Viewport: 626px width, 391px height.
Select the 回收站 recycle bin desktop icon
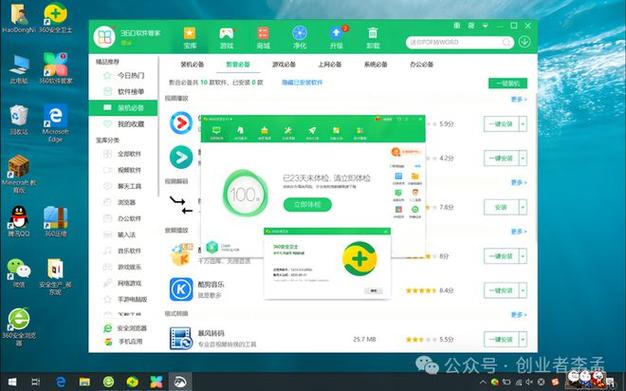[18, 120]
